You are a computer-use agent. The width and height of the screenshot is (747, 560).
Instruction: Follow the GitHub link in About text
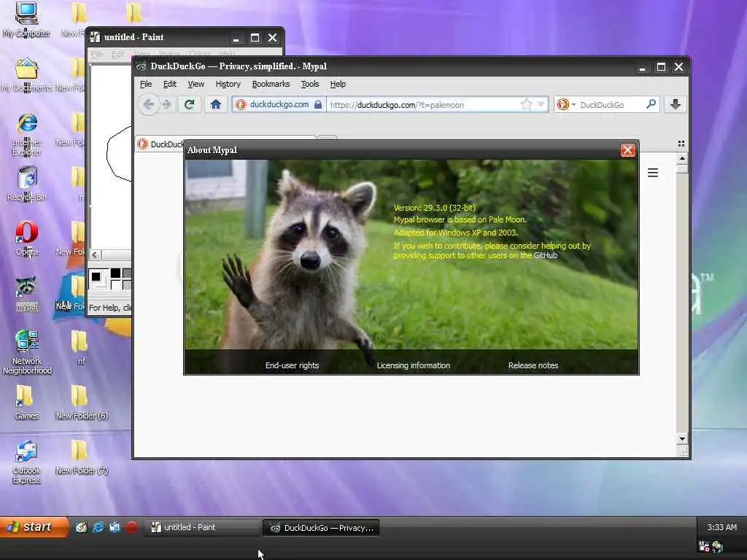tap(546, 255)
